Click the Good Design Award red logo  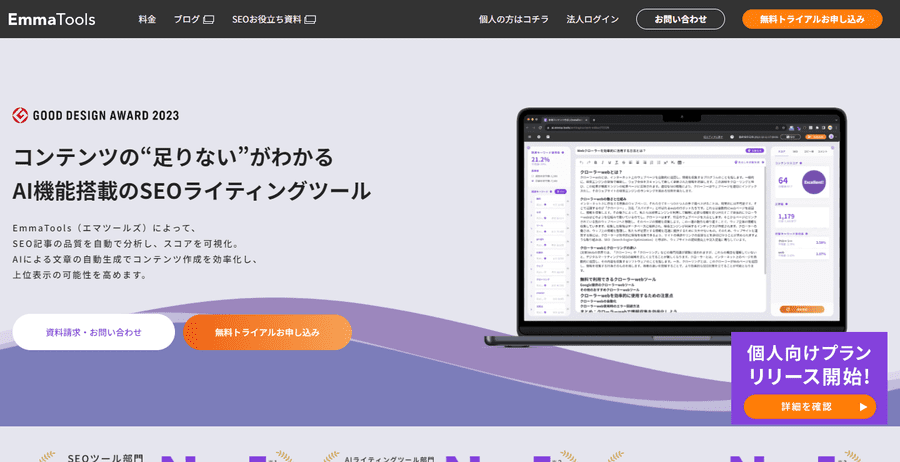[20, 115]
